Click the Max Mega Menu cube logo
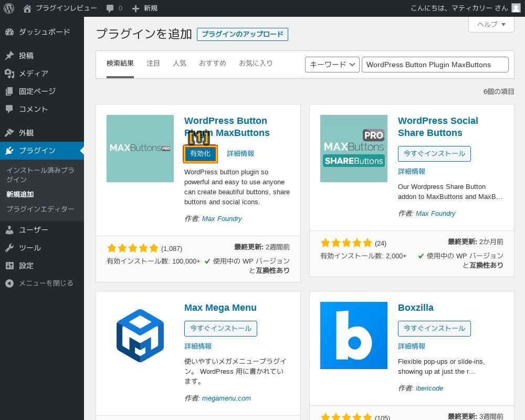The image size is (525, 420). (140, 335)
